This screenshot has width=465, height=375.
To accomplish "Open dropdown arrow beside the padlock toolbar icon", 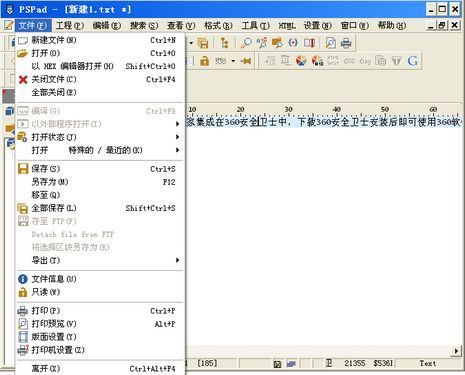I will pyautogui.click(x=233, y=61).
